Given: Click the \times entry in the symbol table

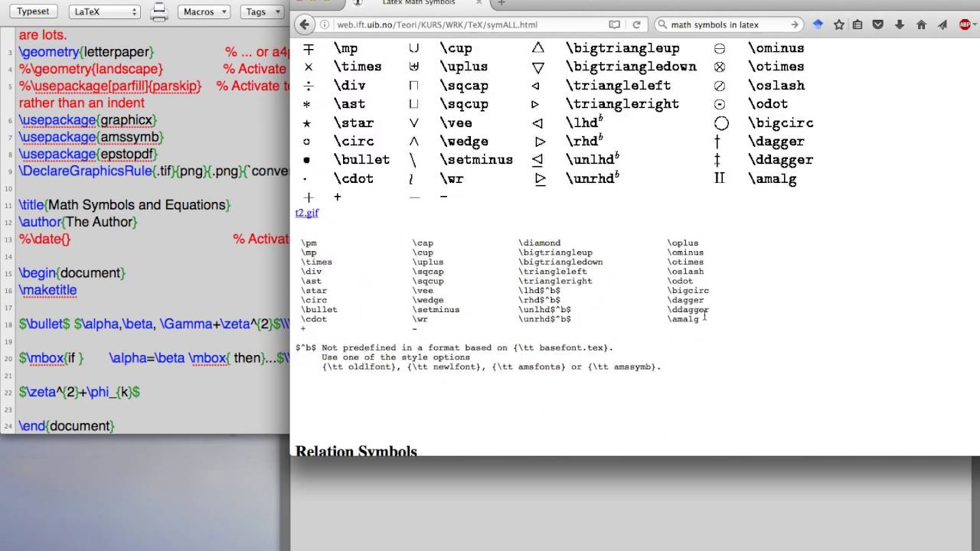Looking at the screenshot, I should [358, 67].
